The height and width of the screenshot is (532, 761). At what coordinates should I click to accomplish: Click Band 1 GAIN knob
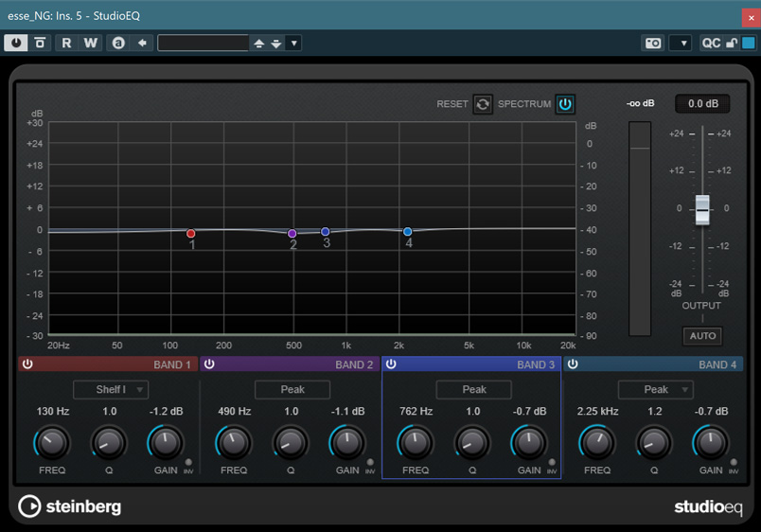pyautogui.click(x=166, y=443)
